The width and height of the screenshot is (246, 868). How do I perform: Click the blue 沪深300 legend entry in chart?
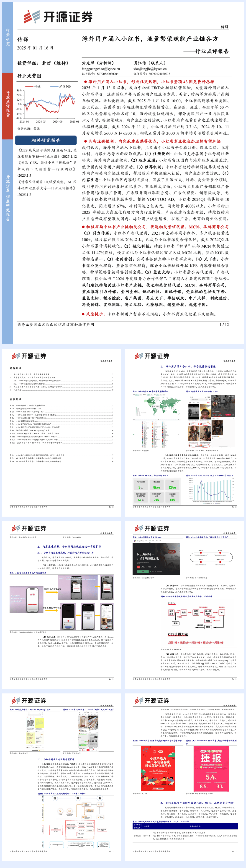click(x=60, y=86)
